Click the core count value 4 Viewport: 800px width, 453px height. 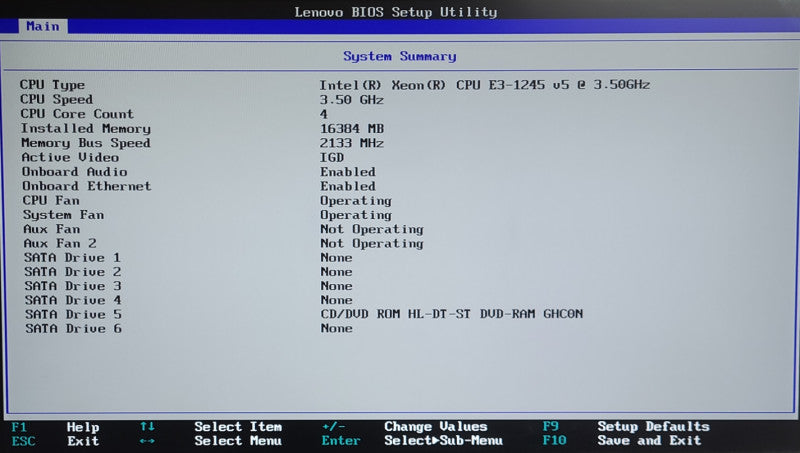coord(323,114)
